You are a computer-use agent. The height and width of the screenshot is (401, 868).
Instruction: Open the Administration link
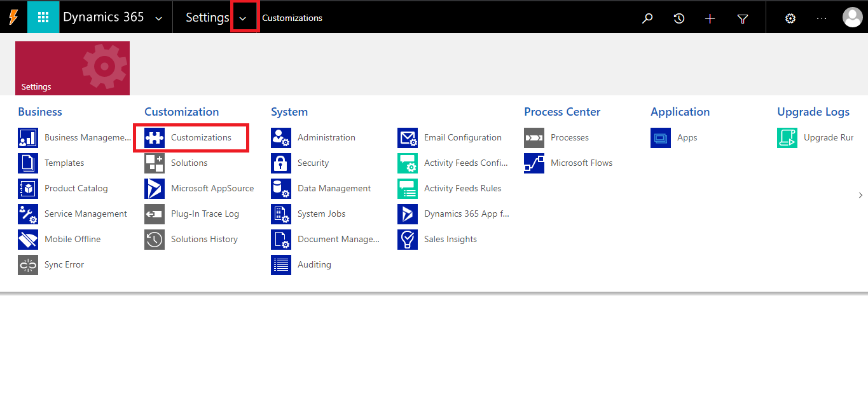point(326,137)
